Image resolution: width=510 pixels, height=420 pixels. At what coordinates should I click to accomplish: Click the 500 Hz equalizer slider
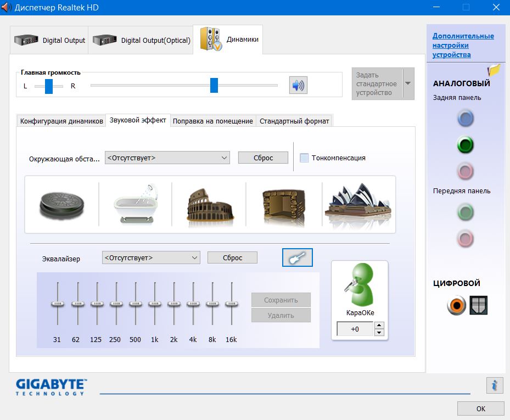tap(136, 304)
